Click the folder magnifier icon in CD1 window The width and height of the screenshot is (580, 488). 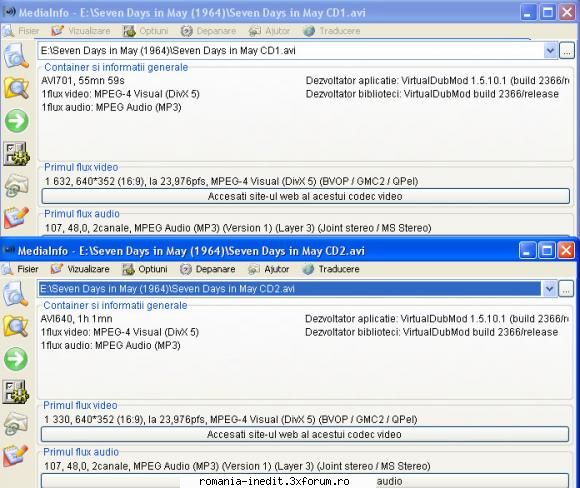pos(17,88)
